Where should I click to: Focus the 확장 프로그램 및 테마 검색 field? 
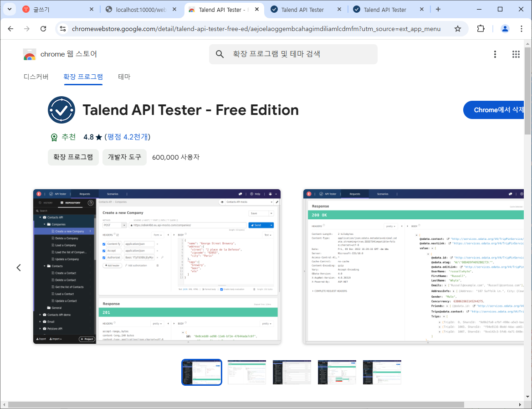pyautogui.click(x=293, y=54)
